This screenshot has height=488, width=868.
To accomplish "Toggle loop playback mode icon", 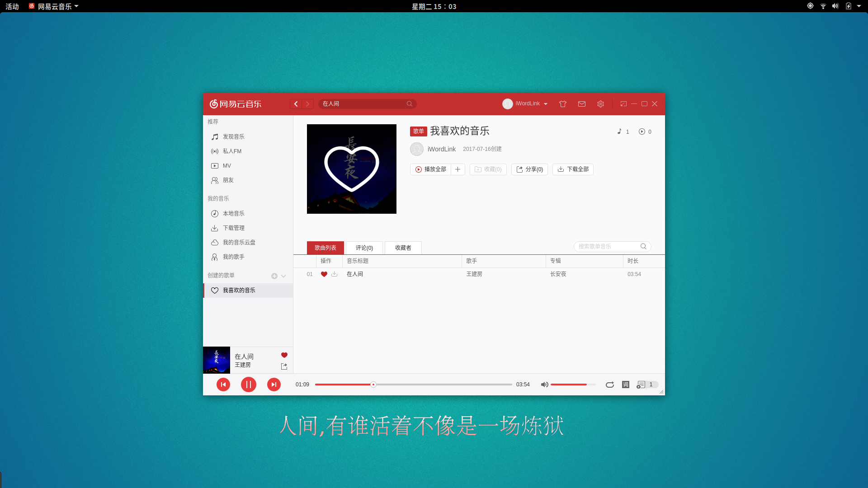I will (x=610, y=385).
